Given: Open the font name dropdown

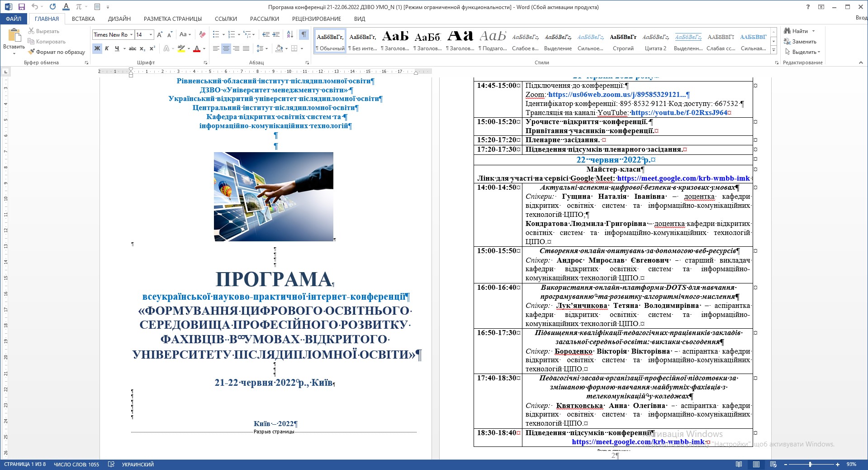Looking at the screenshot, I should (131, 35).
